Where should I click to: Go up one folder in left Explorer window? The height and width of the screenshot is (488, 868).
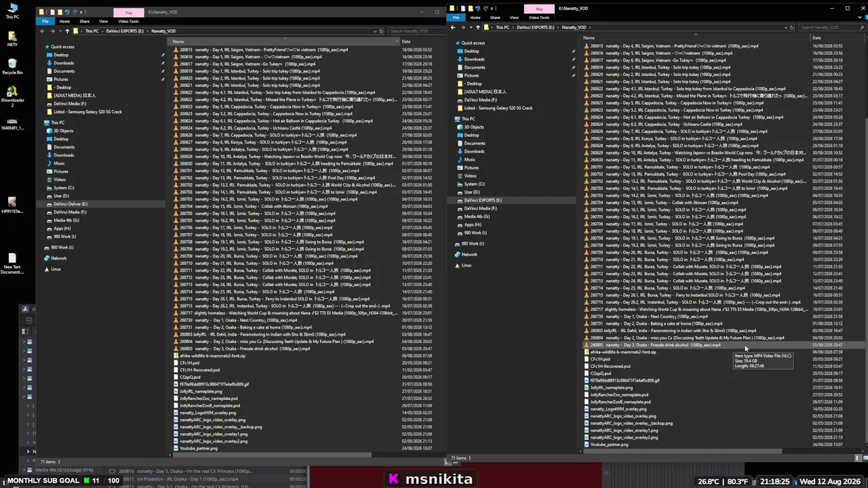[67, 30]
